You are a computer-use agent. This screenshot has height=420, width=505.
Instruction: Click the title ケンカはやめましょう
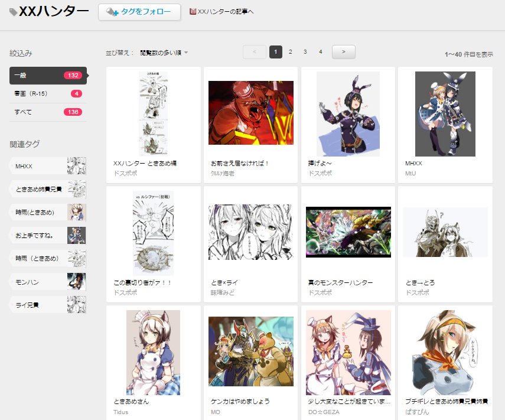[240, 401]
